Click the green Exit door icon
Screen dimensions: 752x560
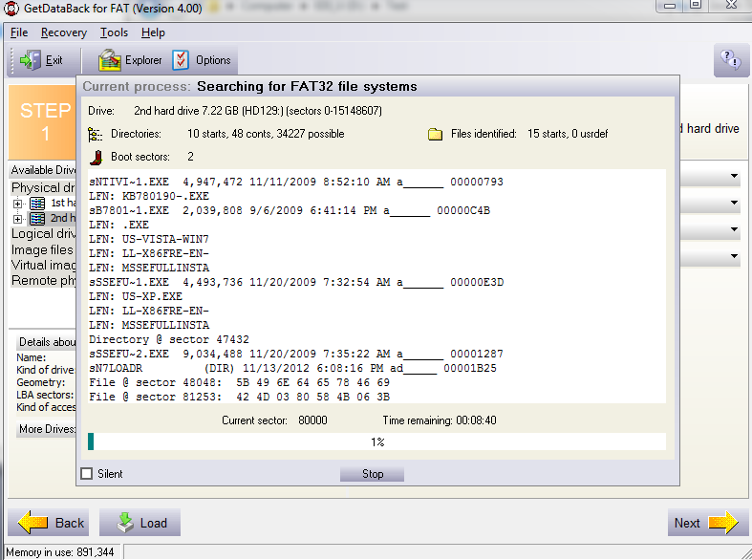point(30,60)
